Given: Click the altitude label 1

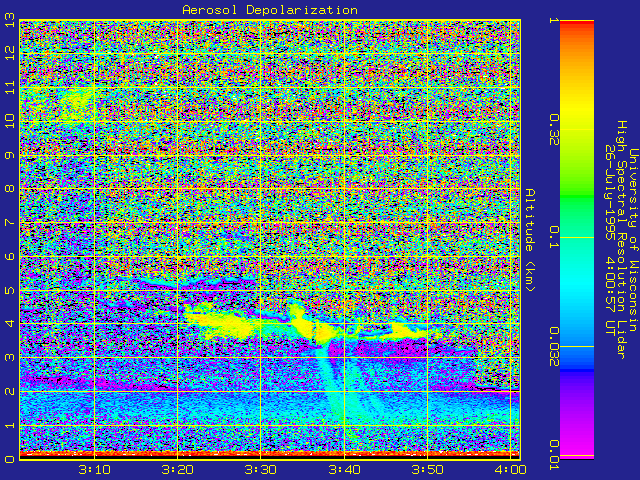Looking at the screenshot, I should tap(9, 425).
